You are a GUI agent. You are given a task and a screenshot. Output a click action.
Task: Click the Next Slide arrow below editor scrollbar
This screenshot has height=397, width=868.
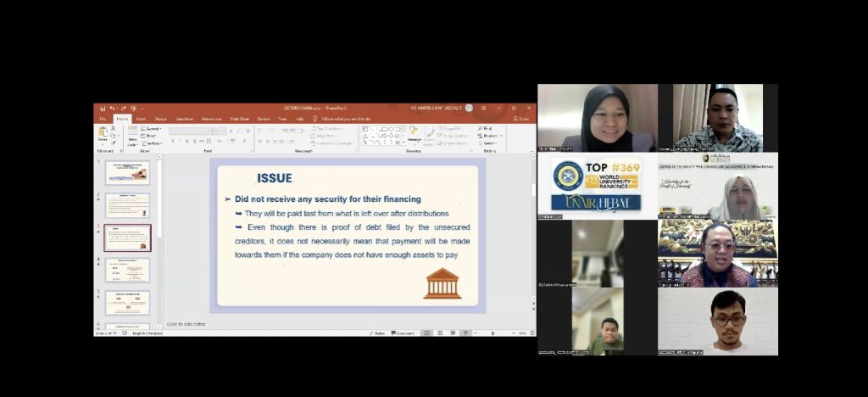click(533, 308)
